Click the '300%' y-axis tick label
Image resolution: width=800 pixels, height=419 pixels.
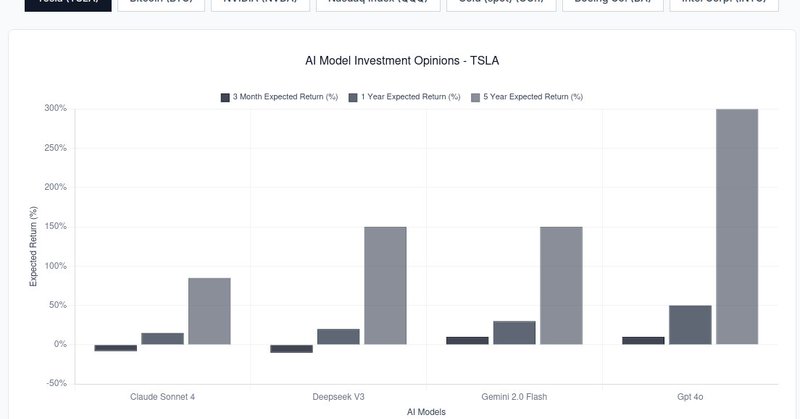56,108
